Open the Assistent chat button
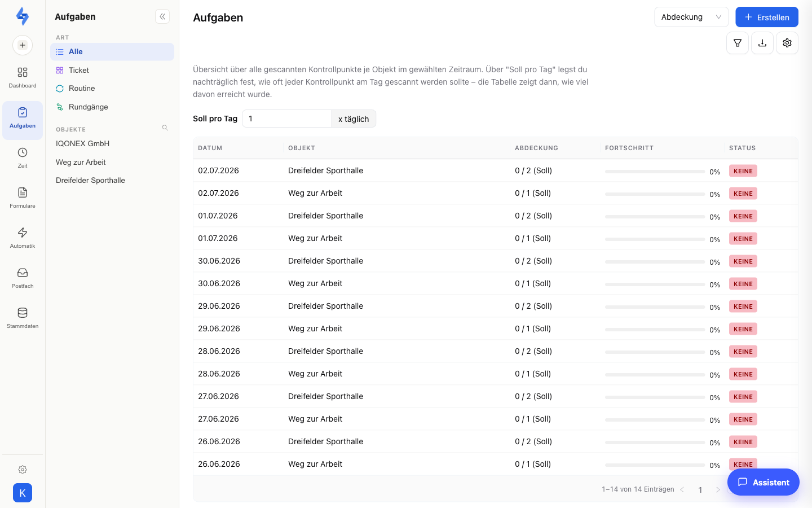Screen dimensions: 812x508 (764, 482)
